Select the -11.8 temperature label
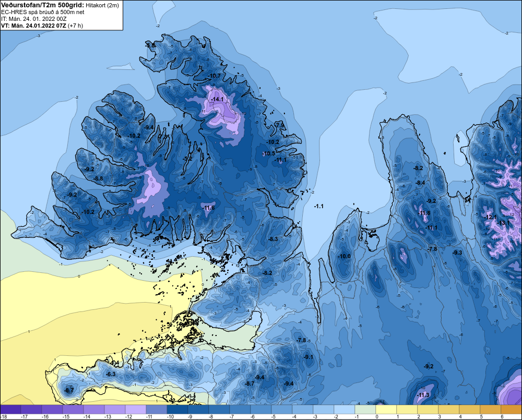 (424, 213)
